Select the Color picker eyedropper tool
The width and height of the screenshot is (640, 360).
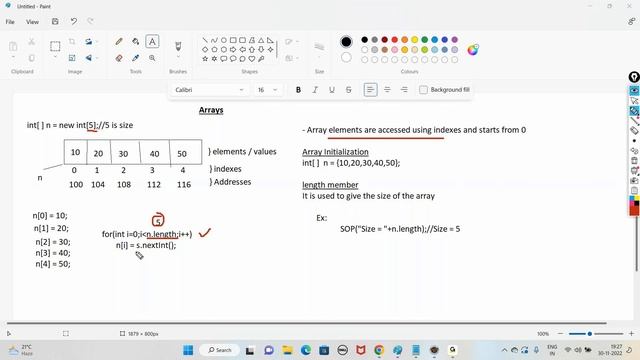pyautogui.click(x=136, y=58)
